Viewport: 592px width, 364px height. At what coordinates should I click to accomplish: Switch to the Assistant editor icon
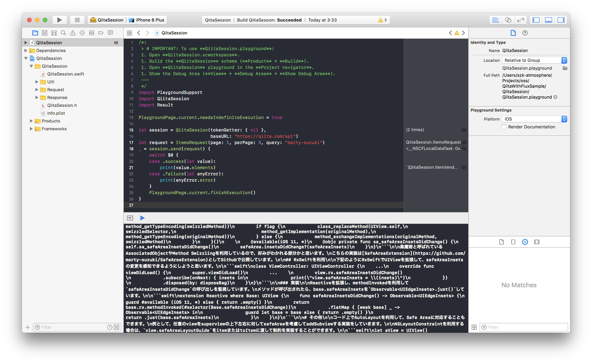point(508,20)
